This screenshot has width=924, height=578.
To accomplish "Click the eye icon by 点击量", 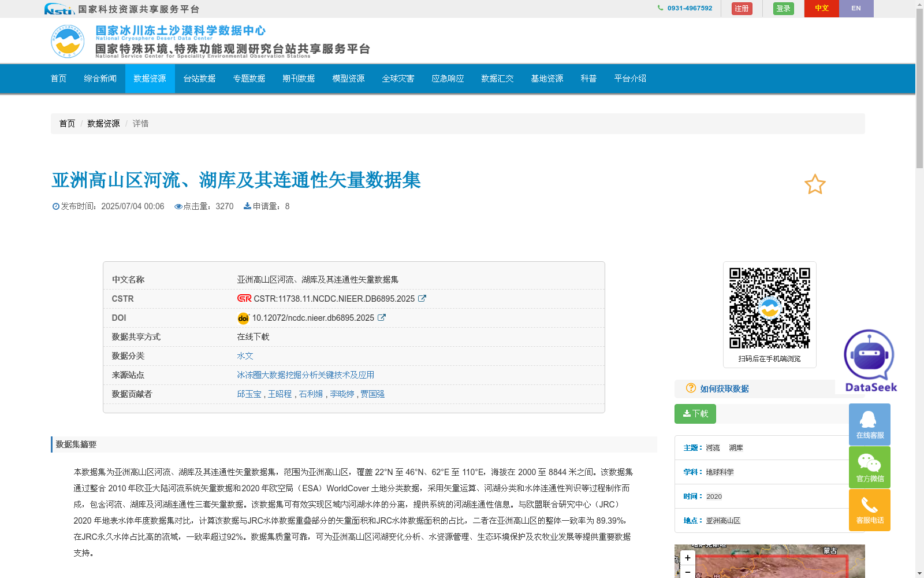I will click(178, 206).
